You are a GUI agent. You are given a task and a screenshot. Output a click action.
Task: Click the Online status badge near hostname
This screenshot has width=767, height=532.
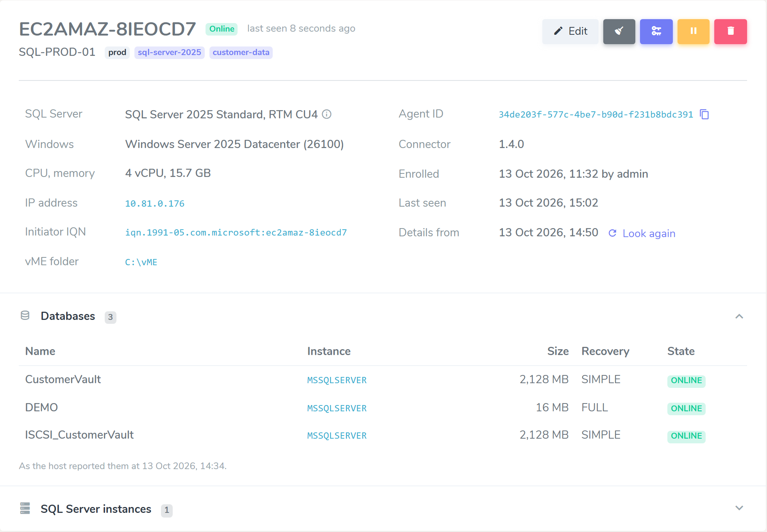(222, 29)
